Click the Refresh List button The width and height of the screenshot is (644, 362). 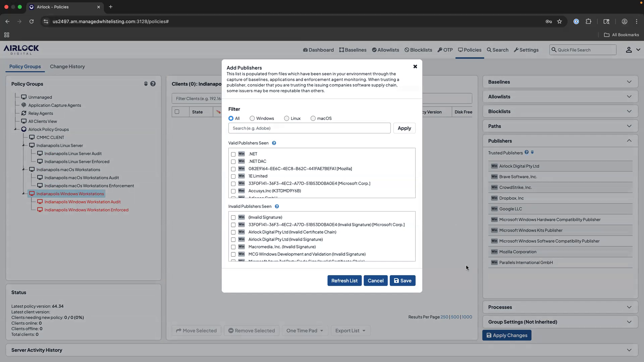(344, 281)
